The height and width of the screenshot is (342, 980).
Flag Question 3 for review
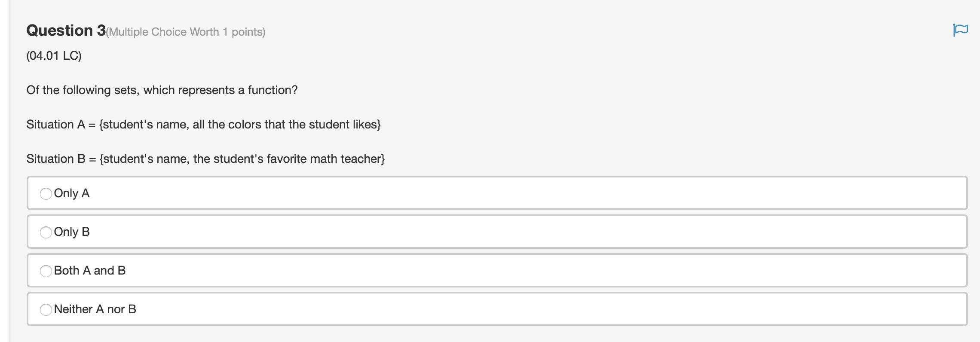pos(960,30)
